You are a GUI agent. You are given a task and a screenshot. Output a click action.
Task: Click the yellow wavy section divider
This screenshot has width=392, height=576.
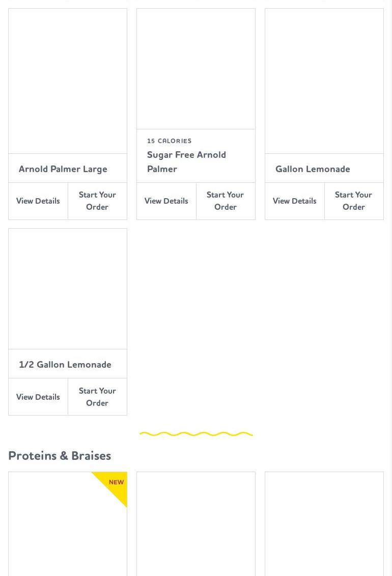click(196, 434)
